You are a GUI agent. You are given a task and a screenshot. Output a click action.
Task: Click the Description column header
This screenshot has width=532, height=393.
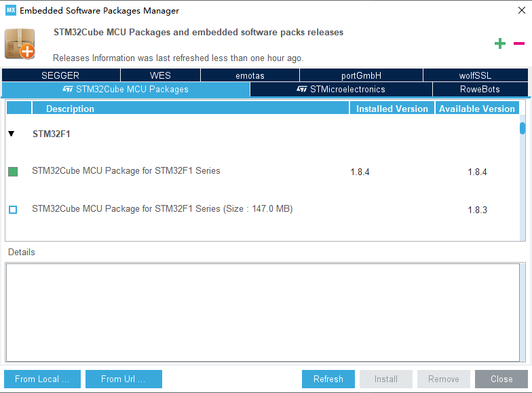click(191, 109)
